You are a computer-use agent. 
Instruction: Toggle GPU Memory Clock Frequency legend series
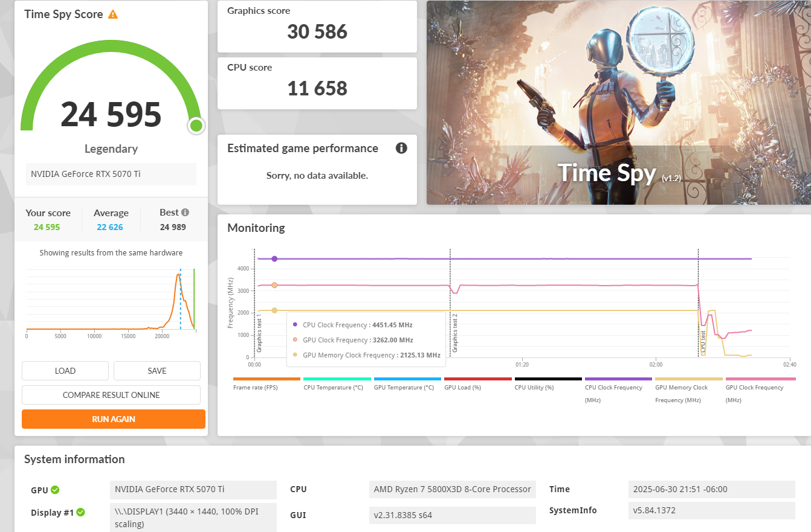click(x=689, y=390)
